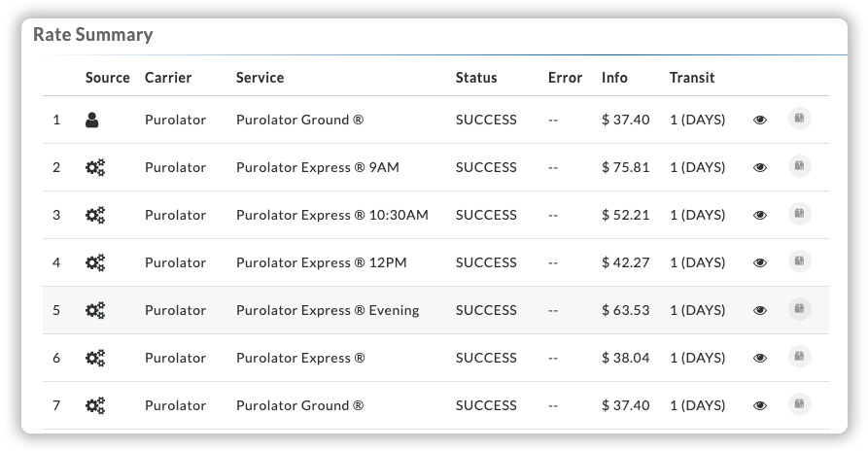Click the Transit column header
The height and width of the screenshot is (451, 868).
coord(692,78)
